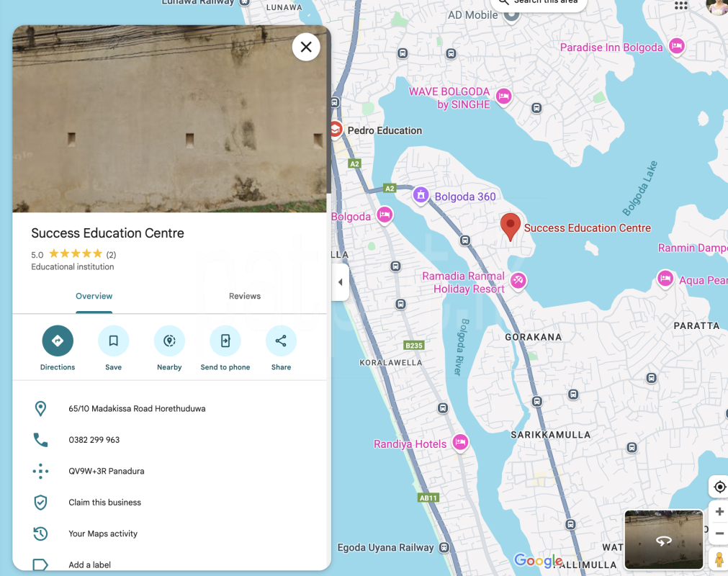Click phone number 0382 299 963
The width and height of the screenshot is (728, 576).
[x=94, y=439]
